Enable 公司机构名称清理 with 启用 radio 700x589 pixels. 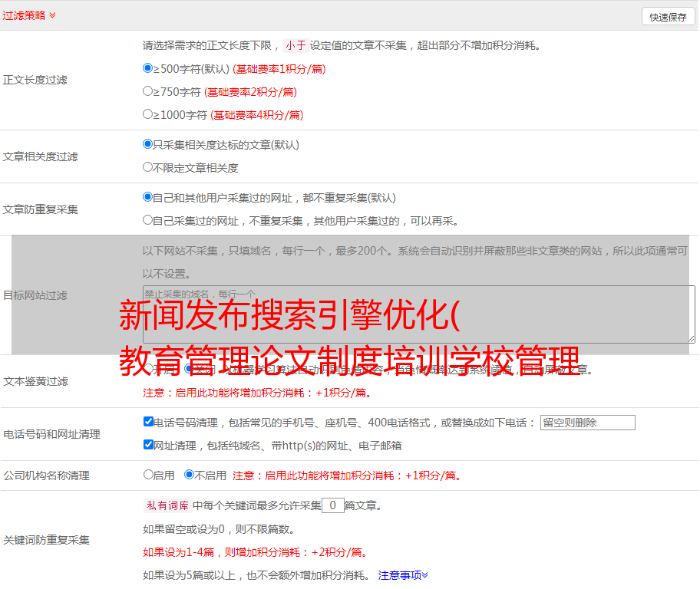click(148, 475)
